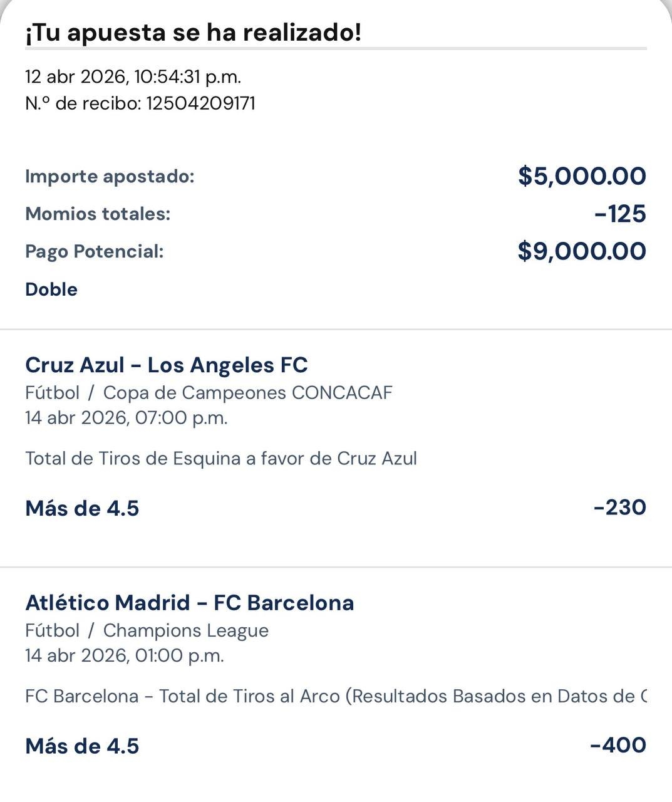Tap the receipt number 12504209171

pos(200,103)
